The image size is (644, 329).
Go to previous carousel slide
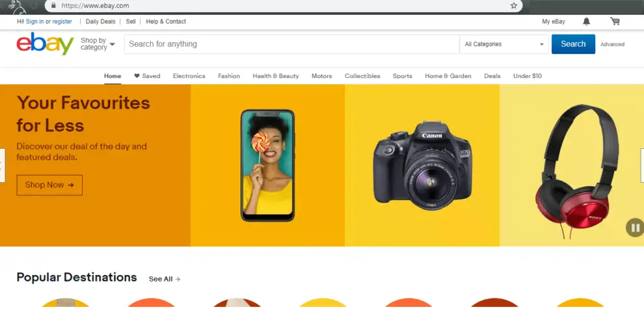[x=2, y=165]
